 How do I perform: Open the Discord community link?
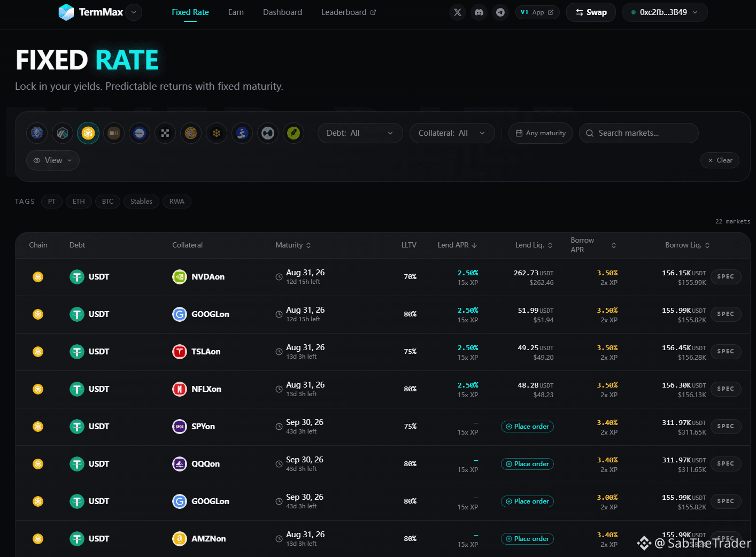pos(479,12)
